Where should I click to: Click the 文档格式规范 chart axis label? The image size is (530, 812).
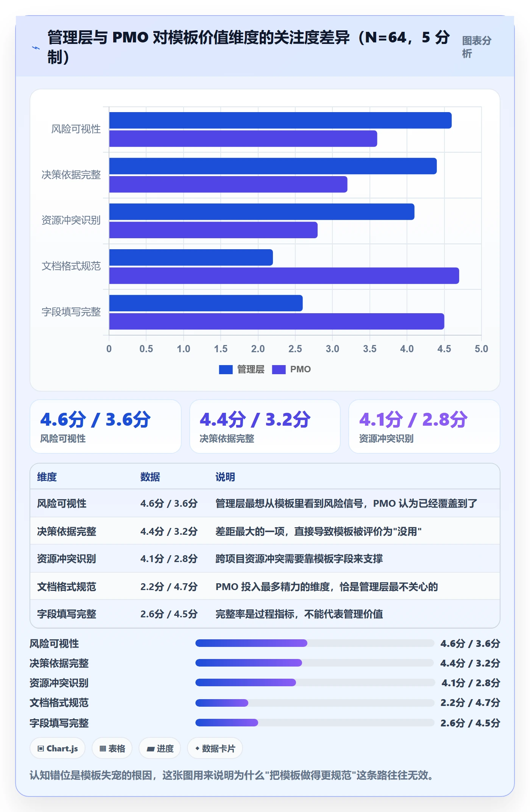pos(71,266)
